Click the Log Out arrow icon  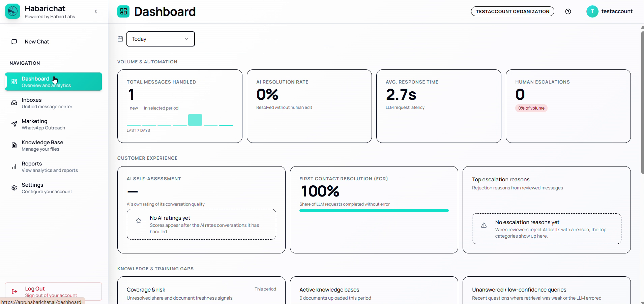tap(14, 292)
